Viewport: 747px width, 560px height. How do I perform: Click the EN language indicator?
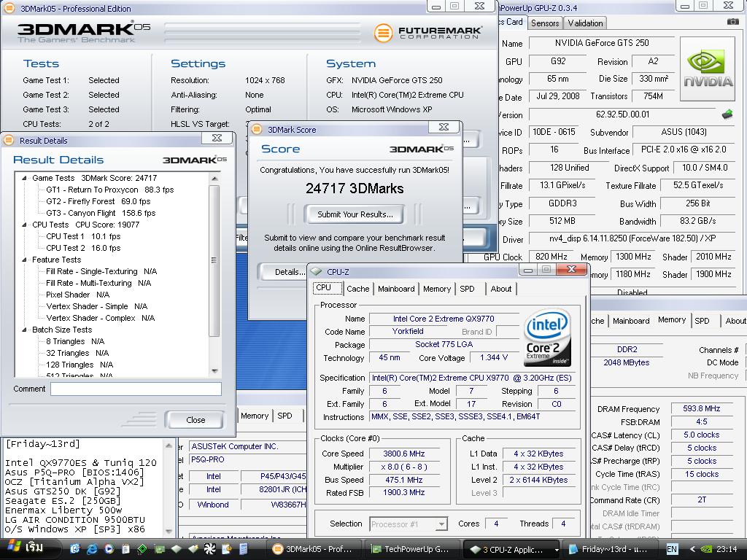(x=672, y=549)
